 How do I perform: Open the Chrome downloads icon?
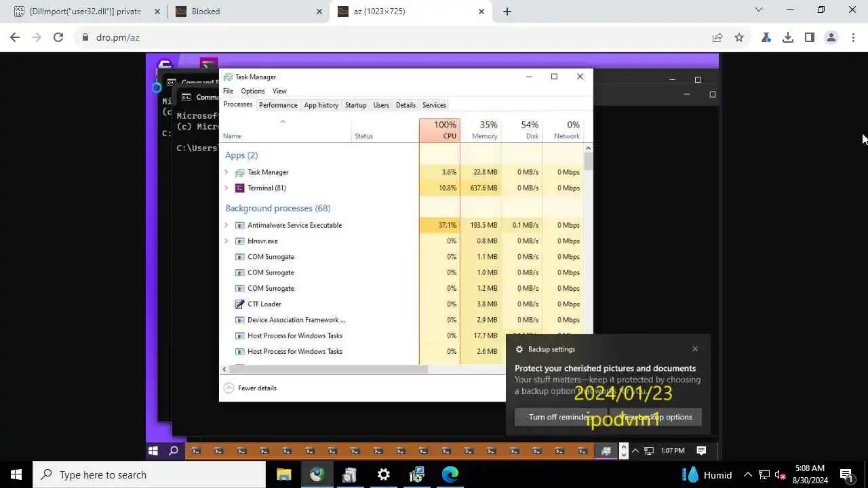788,37
